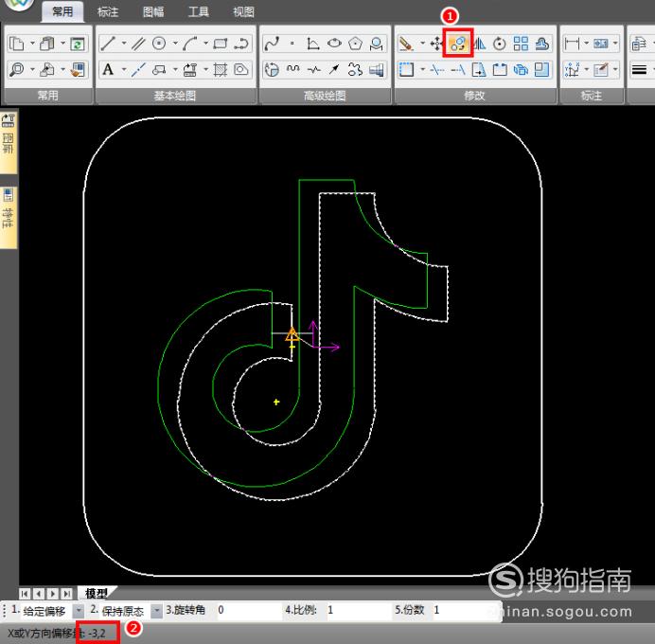This screenshot has height=644, width=655.
Task: Open dropdown arrow beside Arc tool
Action: pos(205,43)
